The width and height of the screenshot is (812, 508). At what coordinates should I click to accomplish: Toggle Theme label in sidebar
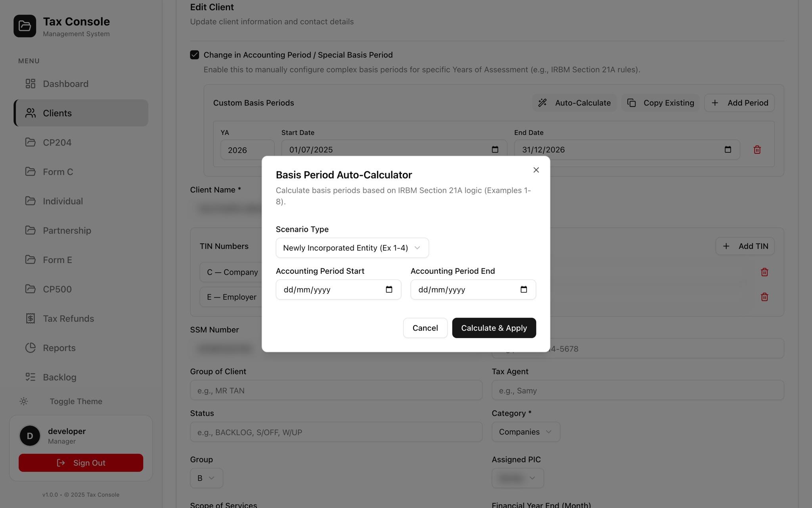(x=76, y=401)
